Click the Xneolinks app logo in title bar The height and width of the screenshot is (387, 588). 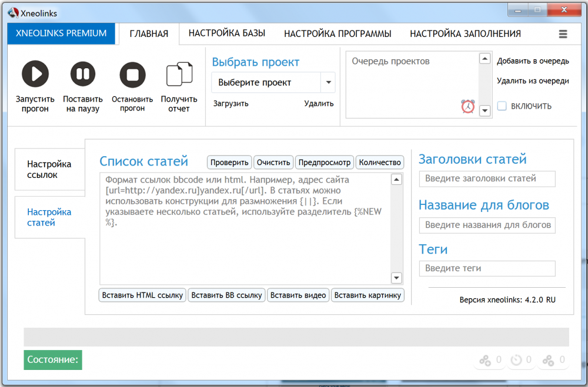[13, 13]
